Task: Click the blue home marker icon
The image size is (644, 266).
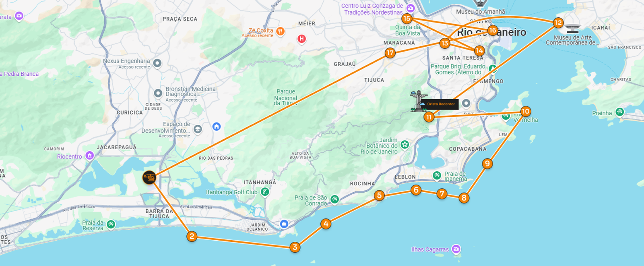Action: (x=217, y=127)
